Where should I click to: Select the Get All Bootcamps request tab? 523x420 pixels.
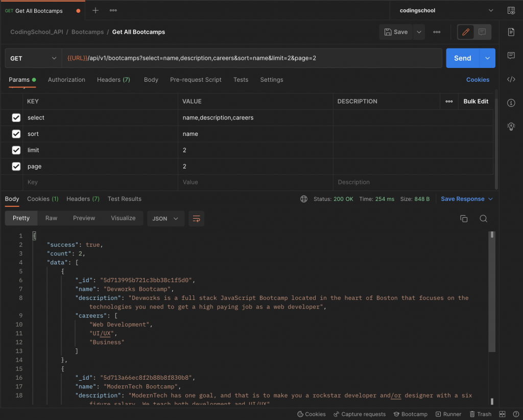point(43,11)
